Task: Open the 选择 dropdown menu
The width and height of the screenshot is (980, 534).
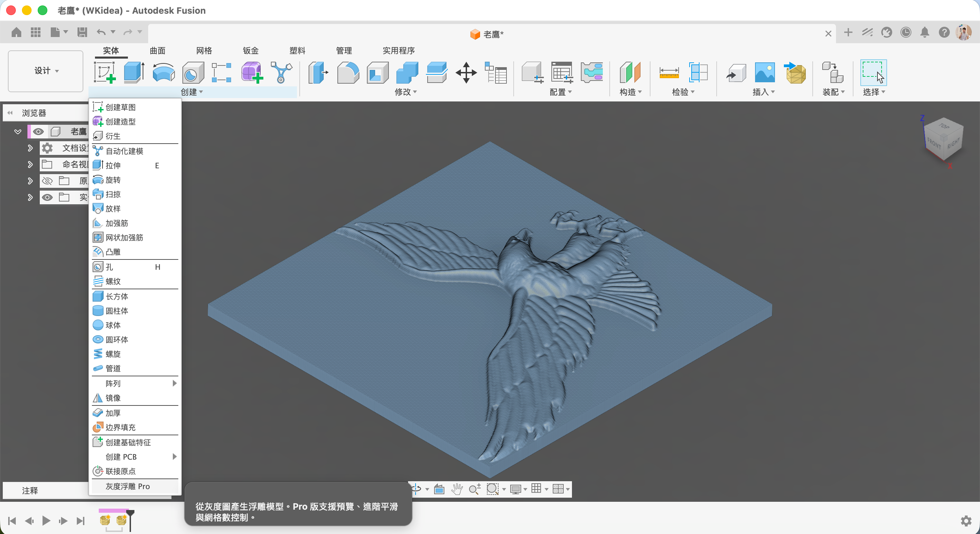Action: click(x=874, y=92)
